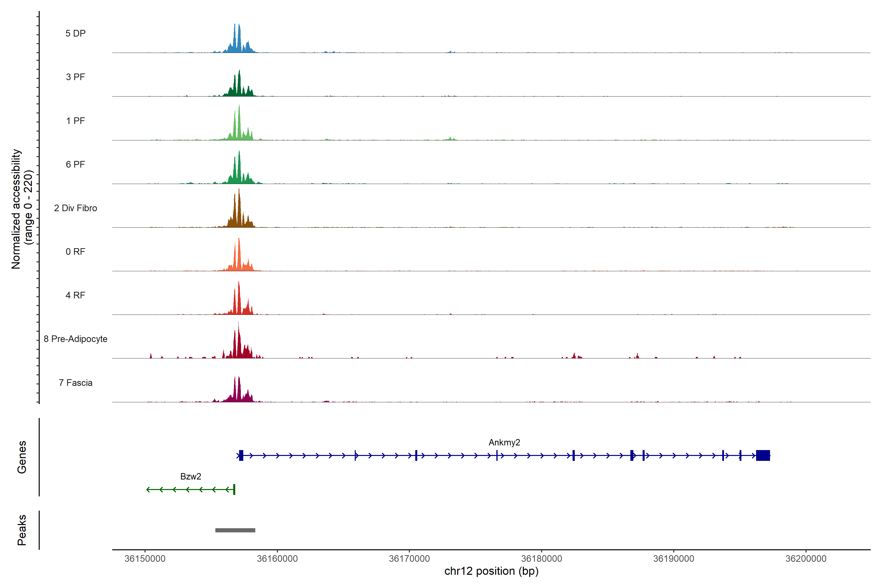Click the Ankmy2 gene name label
The image size is (882, 588).
click(504, 442)
